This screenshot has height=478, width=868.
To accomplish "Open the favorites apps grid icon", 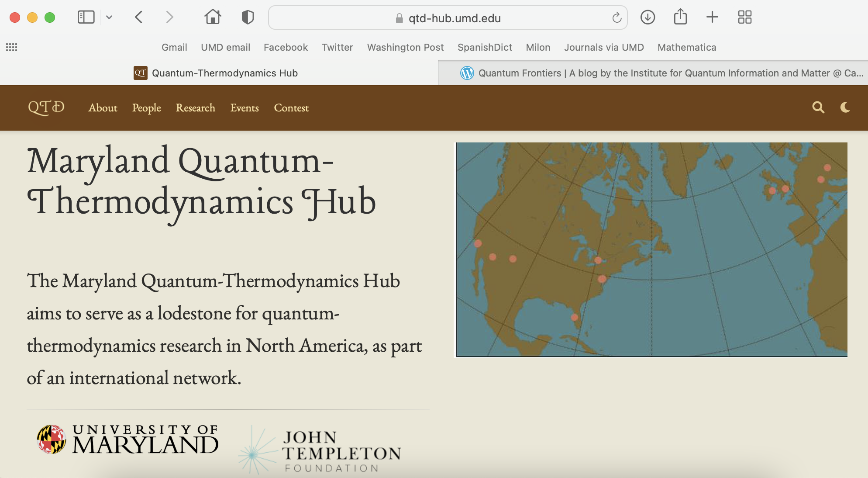I will point(12,47).
